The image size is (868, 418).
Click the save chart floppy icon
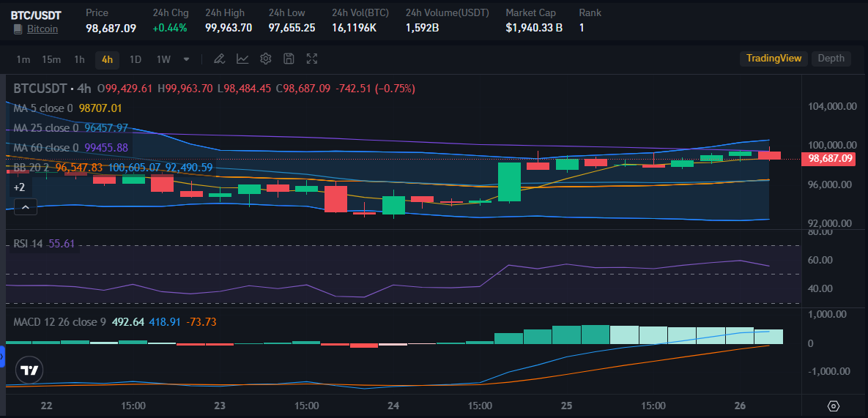[x=289, y=59]
